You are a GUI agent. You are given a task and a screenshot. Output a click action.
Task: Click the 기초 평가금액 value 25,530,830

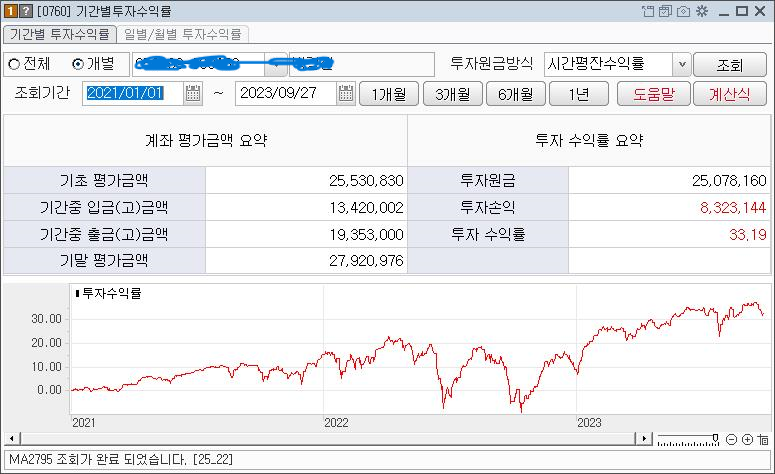click(366, 181)
